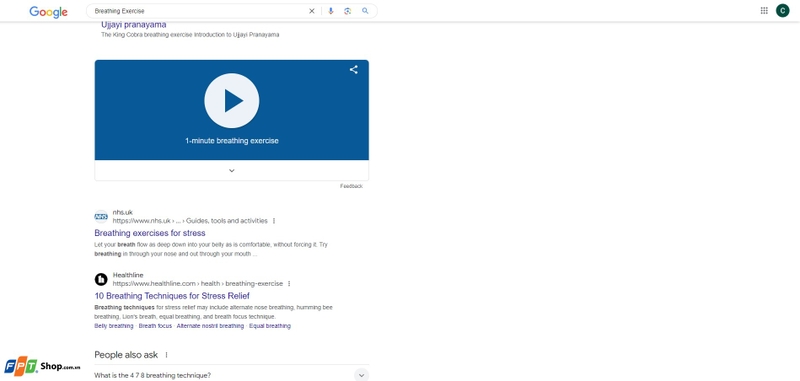
Task: Open more options for Healthline result
Action: tap(289, 284)
